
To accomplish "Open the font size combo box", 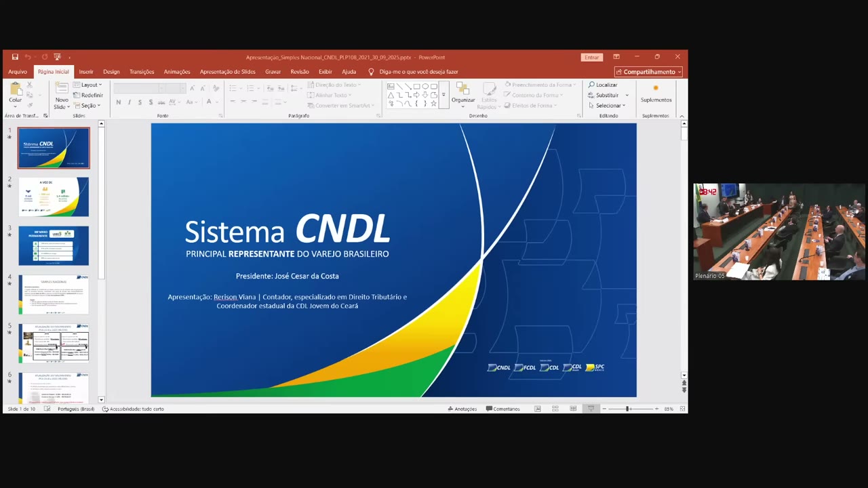I will coord(176,88).
